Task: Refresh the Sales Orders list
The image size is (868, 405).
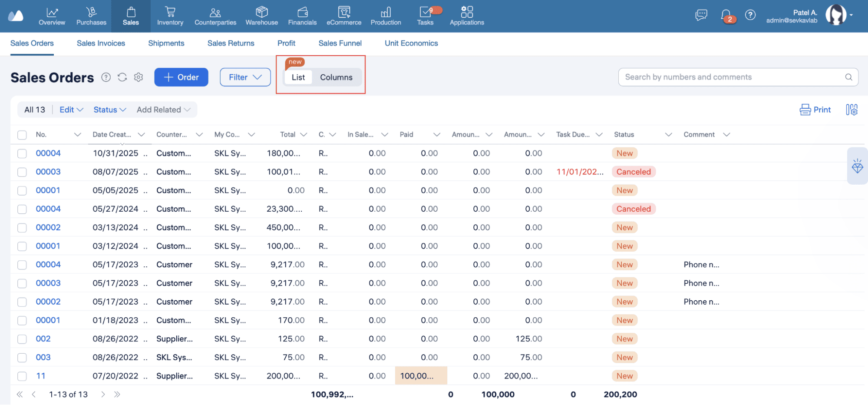Action: [122, 77]
